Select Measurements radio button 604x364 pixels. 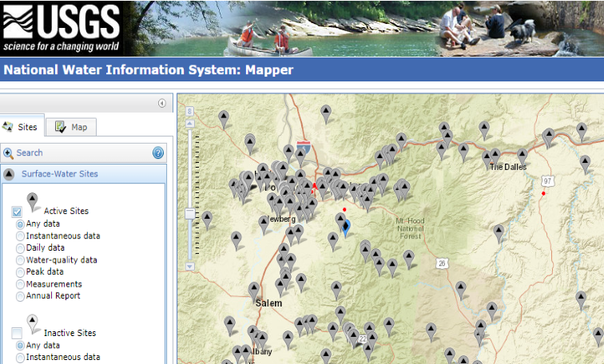click(x=20, y=284)
